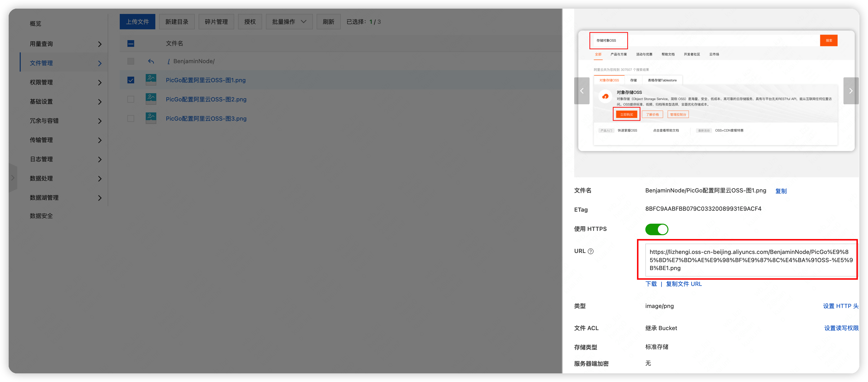Click the 上传文件 button

pos(137,22)
